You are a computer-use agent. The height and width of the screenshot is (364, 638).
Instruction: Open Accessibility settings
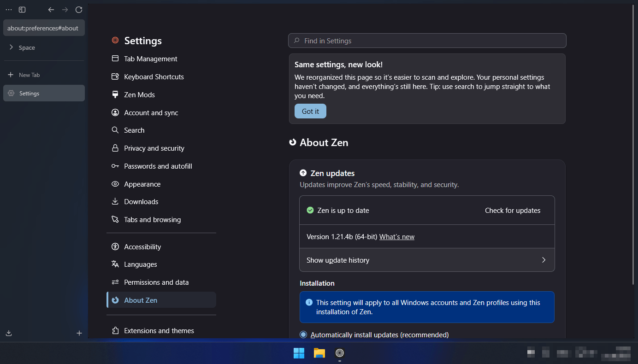(x=161, y=247)
